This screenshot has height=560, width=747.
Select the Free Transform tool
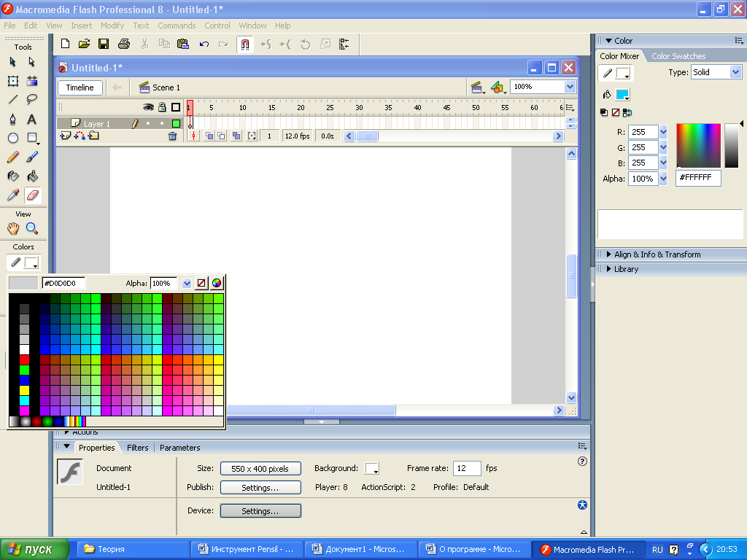pos(13,81)
